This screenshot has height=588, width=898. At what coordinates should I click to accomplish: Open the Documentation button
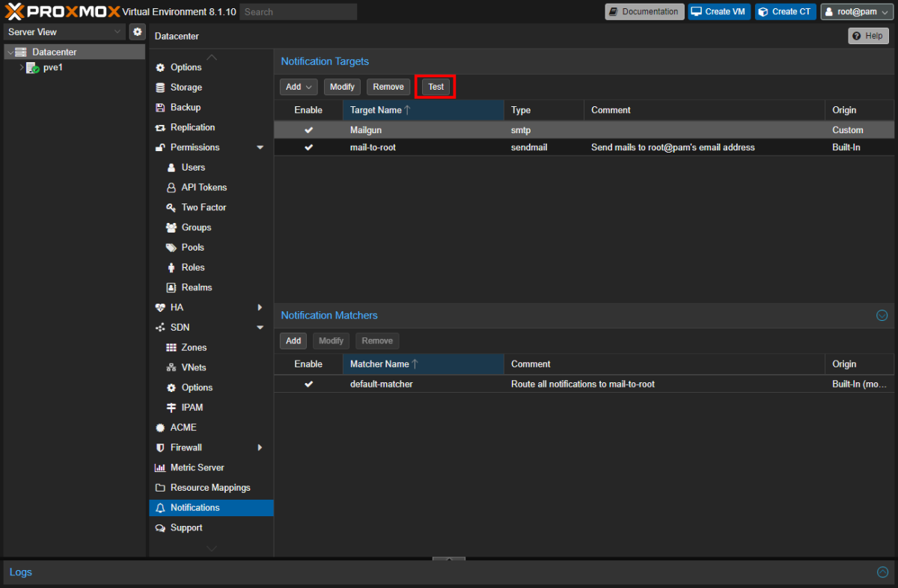[644, 11]
